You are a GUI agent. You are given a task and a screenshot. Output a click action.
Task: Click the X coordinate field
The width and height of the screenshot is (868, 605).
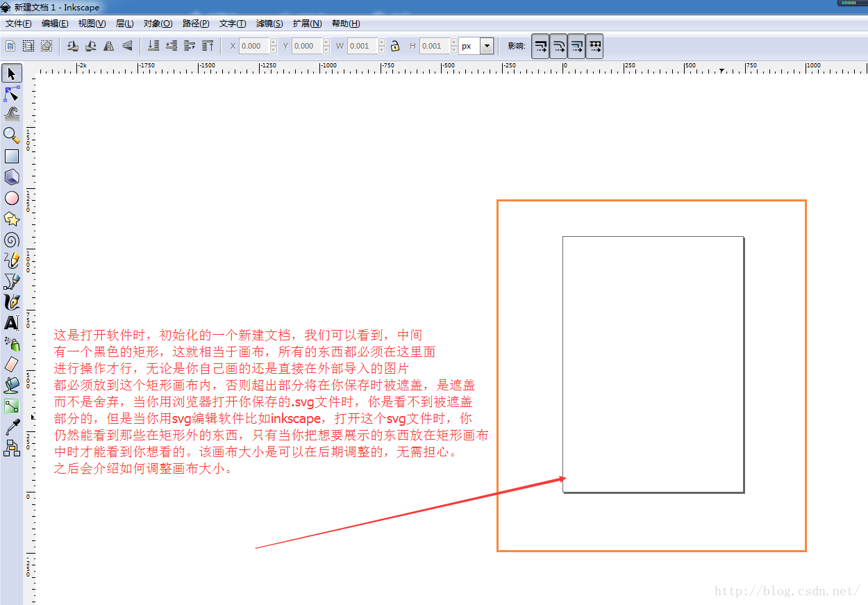click(254, 46)
